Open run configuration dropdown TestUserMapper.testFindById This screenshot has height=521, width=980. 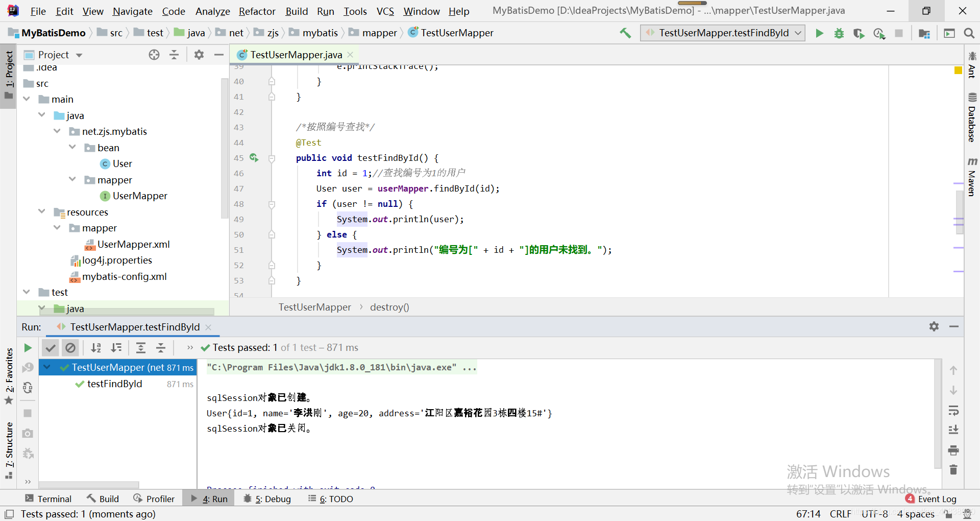click(723, 33)
